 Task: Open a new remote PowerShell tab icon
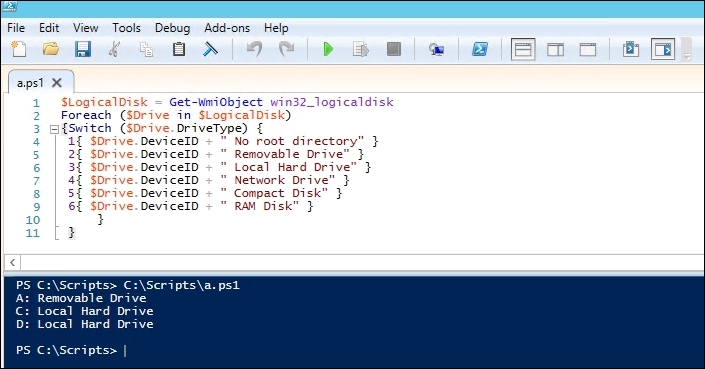point(436,49)
